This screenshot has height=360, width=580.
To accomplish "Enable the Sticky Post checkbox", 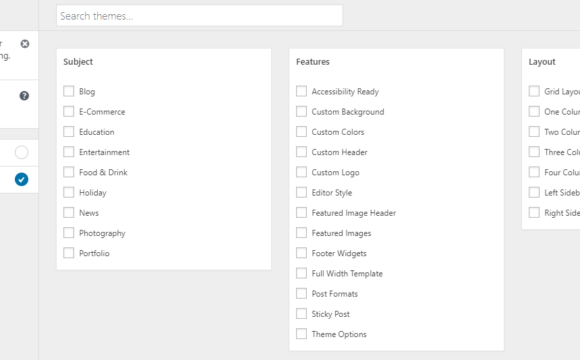I will click(301, 314).
